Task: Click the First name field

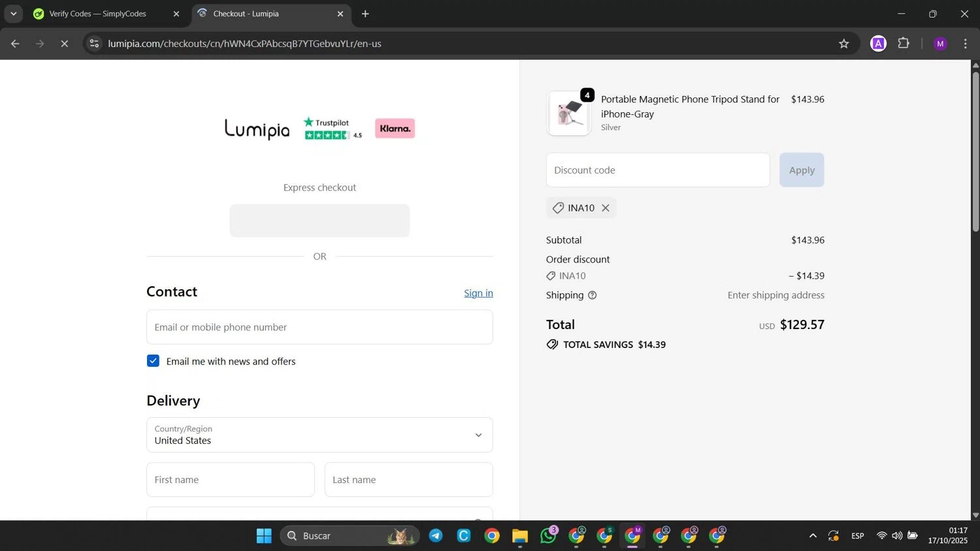Action: point(231,480)
